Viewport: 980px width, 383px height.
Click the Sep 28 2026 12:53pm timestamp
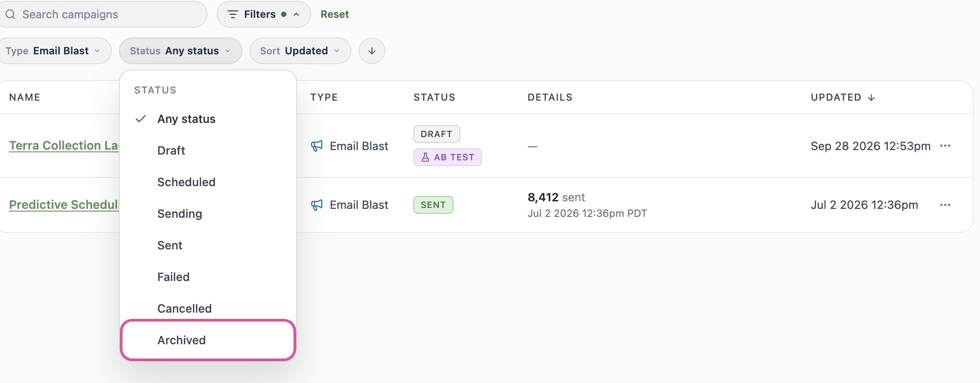pos(870,146)
